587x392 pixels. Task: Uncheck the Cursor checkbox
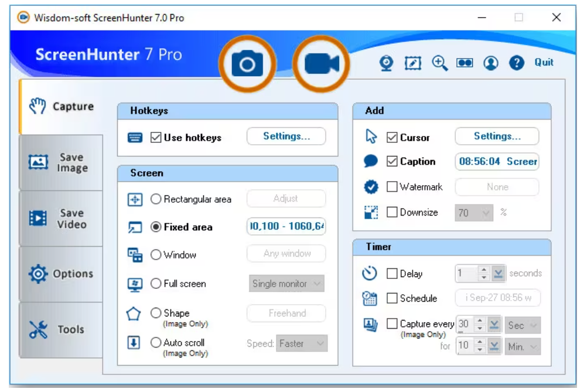[x=392, y=138]
